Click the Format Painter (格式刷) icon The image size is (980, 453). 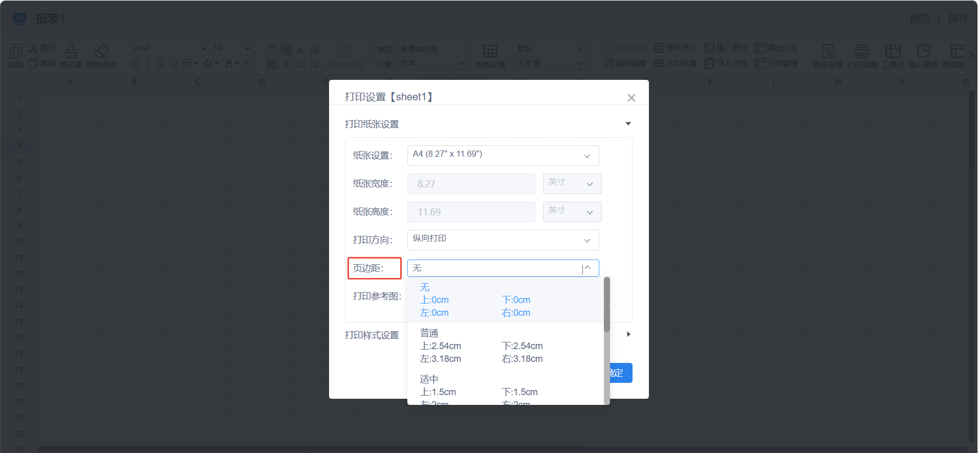[x=71, y=51]
